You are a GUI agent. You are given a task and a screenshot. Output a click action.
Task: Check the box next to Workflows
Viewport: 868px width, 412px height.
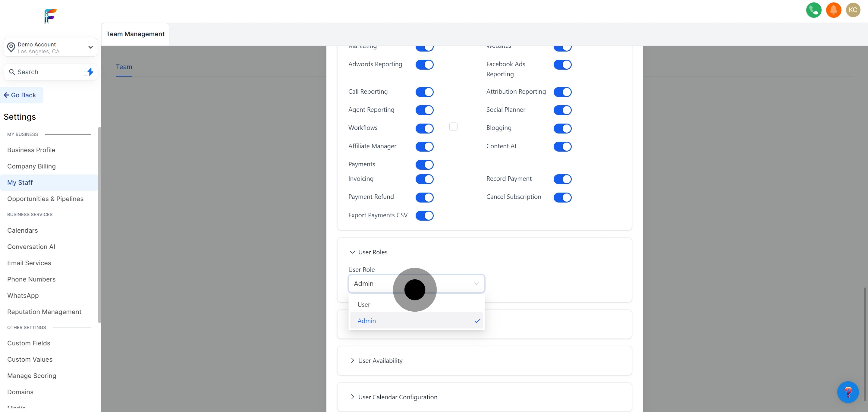tap(453, 127)
